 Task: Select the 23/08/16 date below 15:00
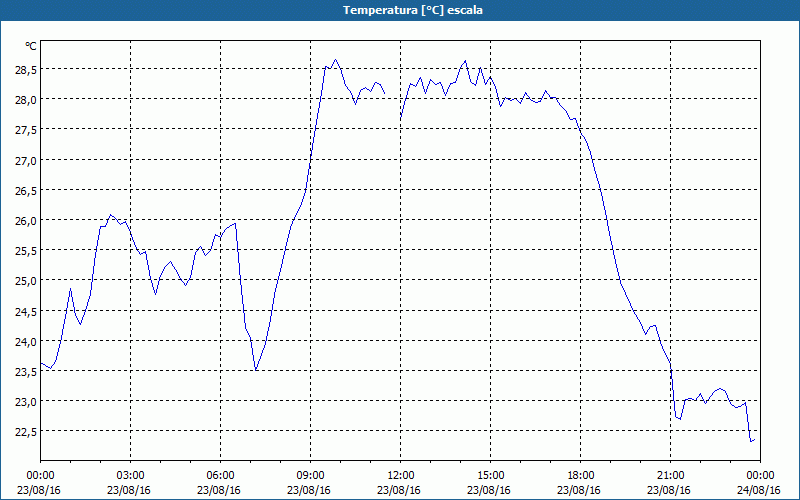point(488,490)
